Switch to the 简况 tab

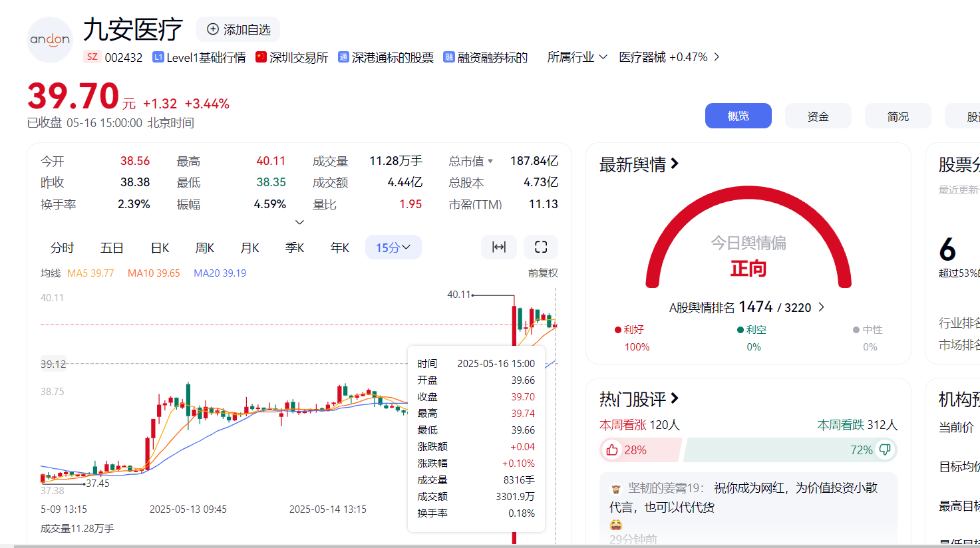[x=898, y=116]
